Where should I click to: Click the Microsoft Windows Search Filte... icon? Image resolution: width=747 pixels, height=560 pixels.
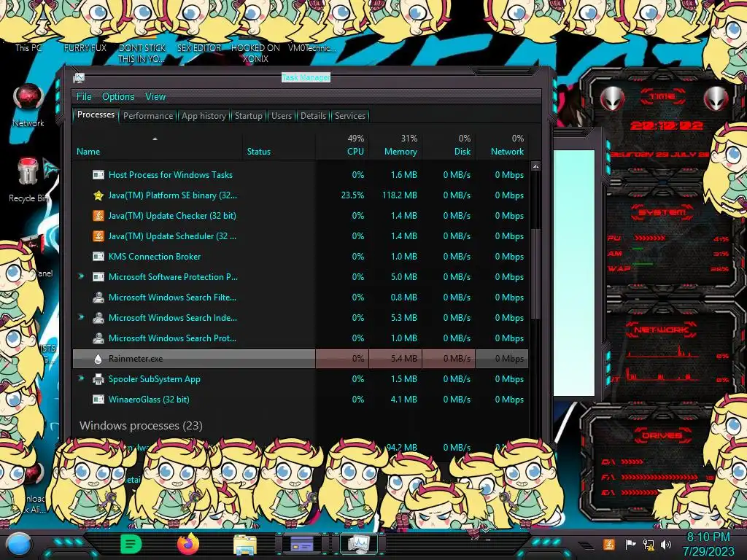click(x=98, y=297)
